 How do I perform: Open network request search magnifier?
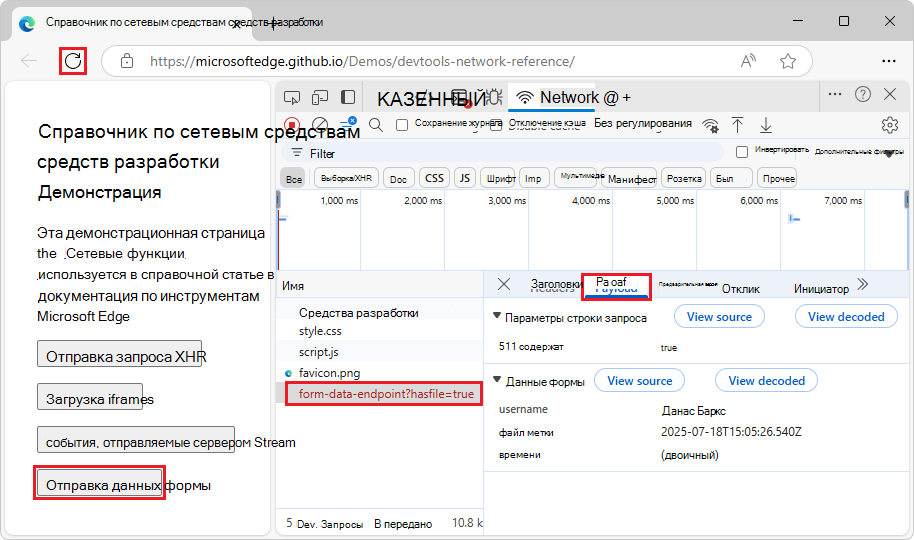tap(376, 124)
